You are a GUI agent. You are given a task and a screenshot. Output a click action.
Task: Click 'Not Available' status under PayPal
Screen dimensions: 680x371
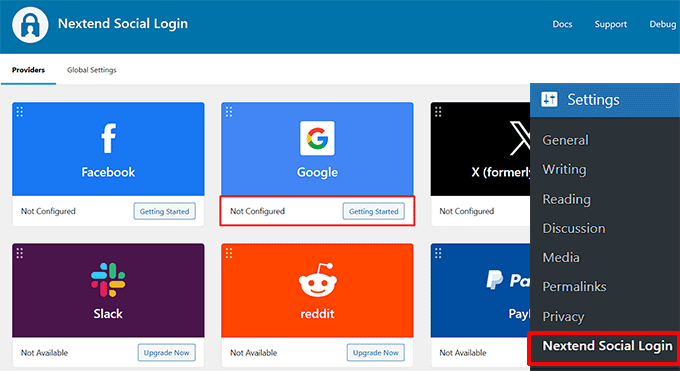coord(463,352)
